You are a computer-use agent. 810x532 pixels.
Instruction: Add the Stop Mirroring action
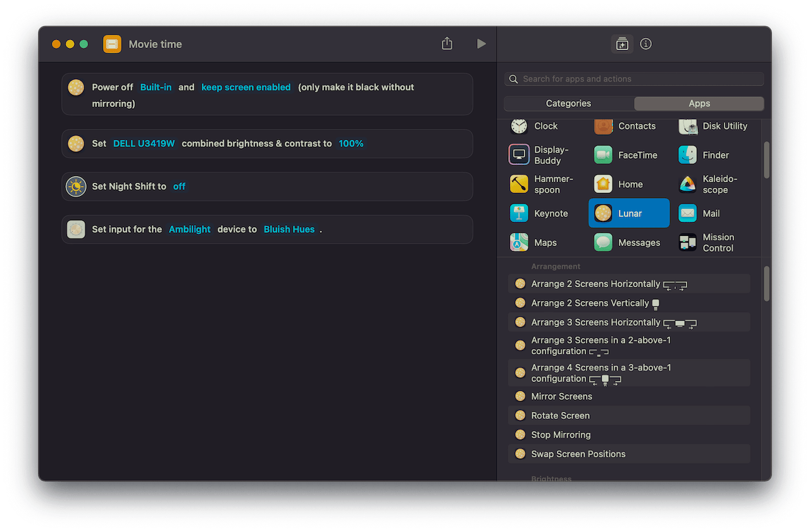coord(629,435)
